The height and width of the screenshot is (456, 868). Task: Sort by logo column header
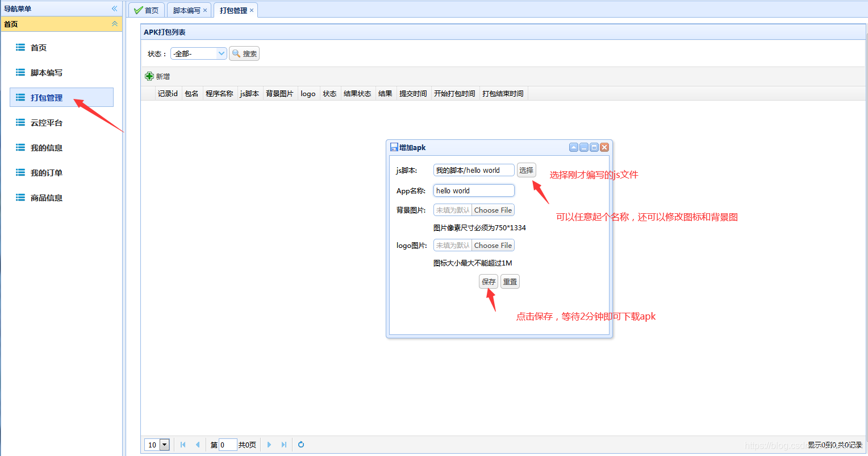coord(308,93)
